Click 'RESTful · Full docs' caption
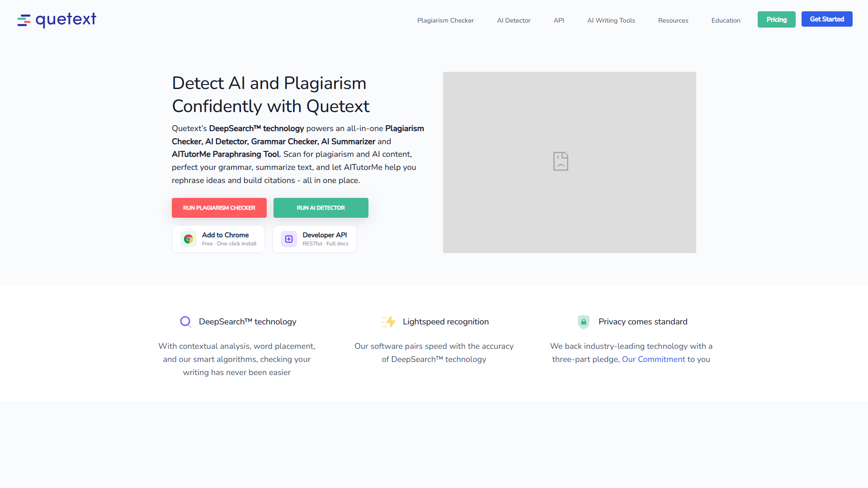 coord(325,244)
